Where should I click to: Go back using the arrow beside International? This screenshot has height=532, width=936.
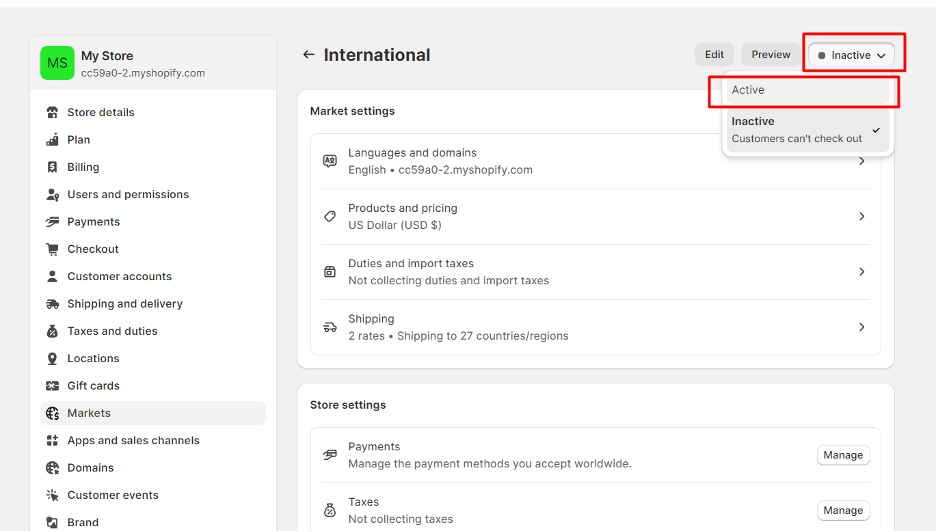click(309, 55)
